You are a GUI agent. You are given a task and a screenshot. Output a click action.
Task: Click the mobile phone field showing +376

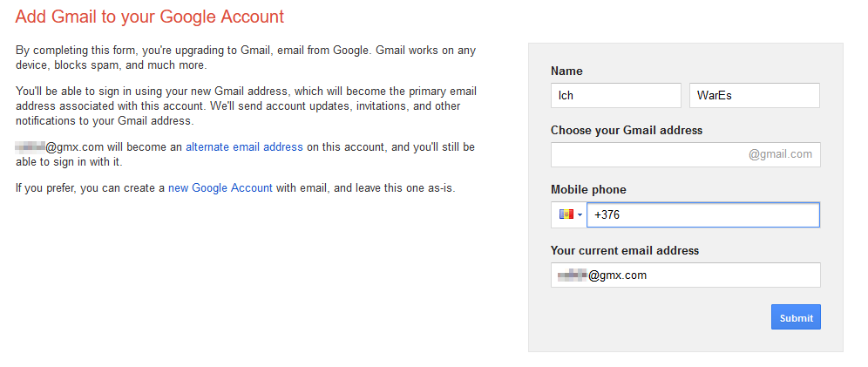(x=702, y=214)
